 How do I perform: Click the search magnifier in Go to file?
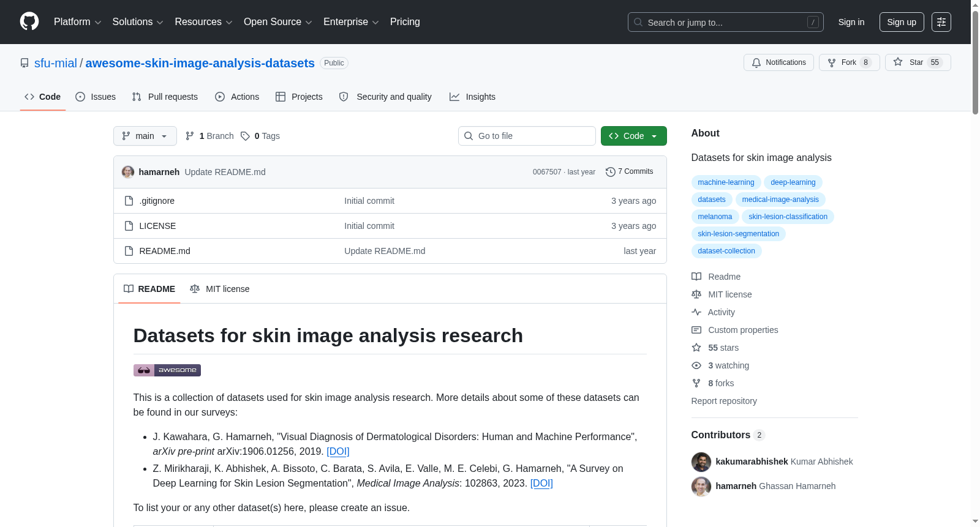[469, 136]
